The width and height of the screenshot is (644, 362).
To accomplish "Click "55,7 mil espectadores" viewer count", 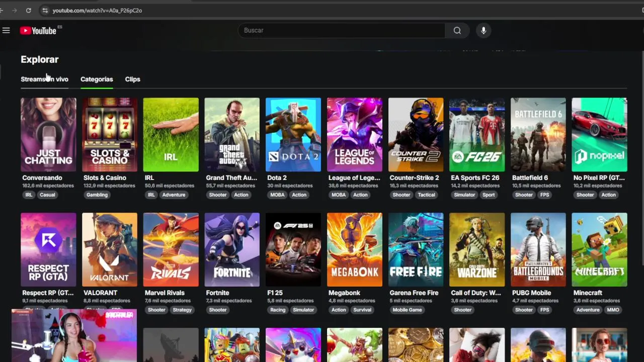I will point(230,186).
